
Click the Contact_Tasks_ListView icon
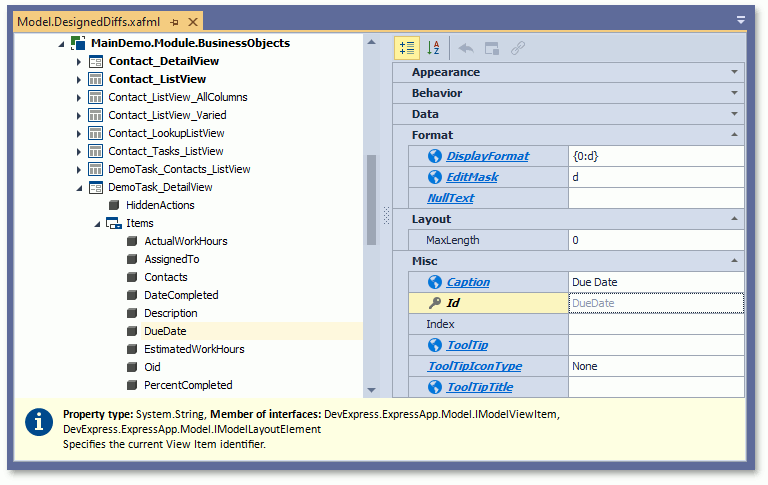tap(96, 151)
